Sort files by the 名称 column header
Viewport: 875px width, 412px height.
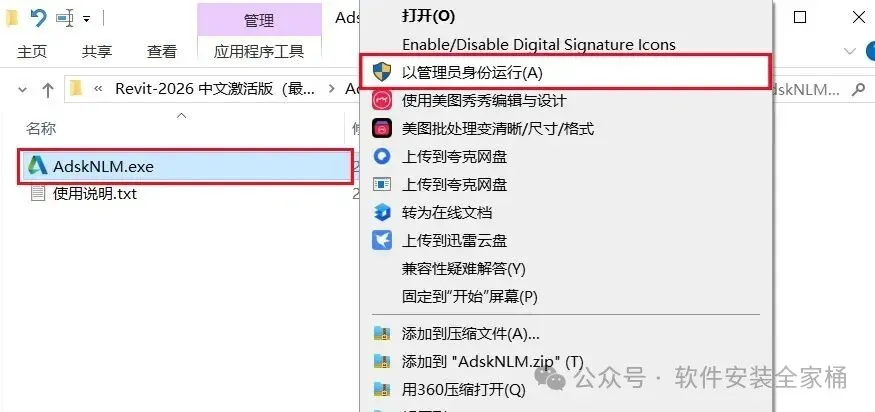41,129
